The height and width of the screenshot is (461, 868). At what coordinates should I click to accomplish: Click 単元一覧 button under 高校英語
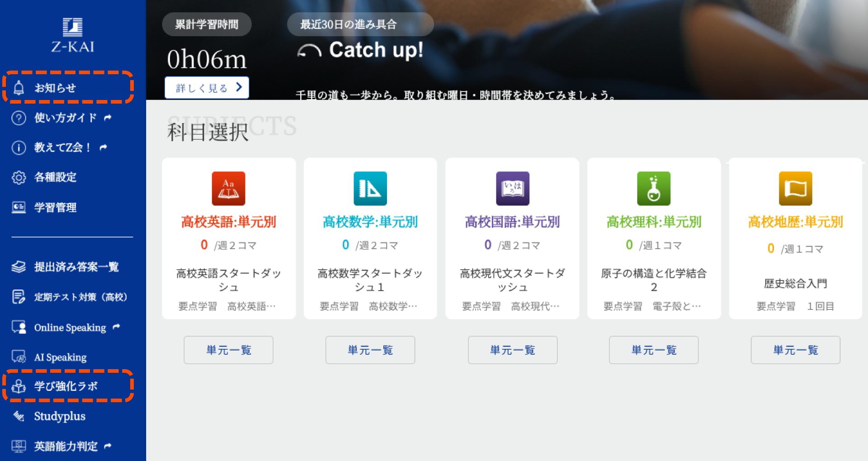pos(228,350)
